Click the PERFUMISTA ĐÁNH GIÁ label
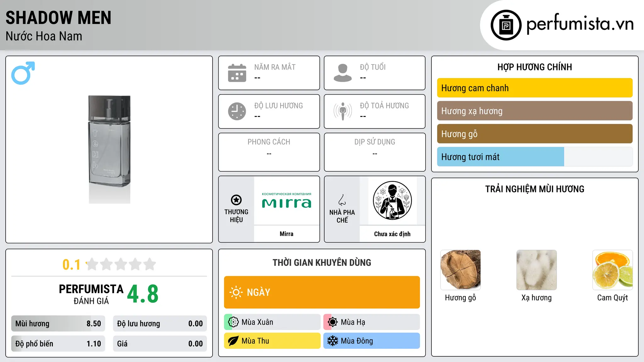Viewport: 644px width, 362px height. (91, 294)
